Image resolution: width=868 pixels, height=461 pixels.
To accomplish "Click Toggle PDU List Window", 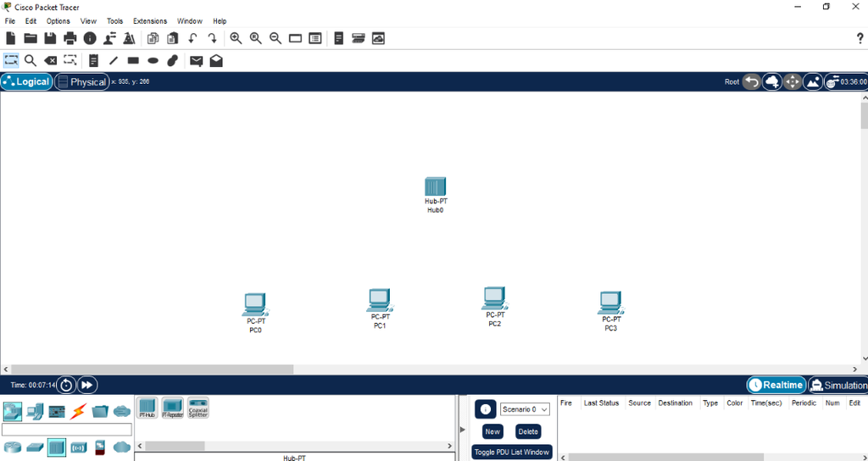I will pyautogui.click(x=511, y=453).
